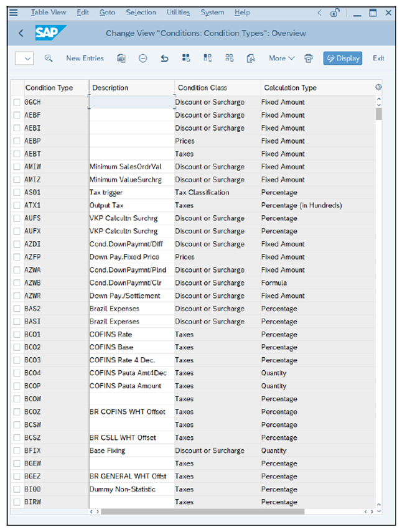402x532 pixels.
Task: Click 'Formula' calculation type cell
Action: coord(318,282)
